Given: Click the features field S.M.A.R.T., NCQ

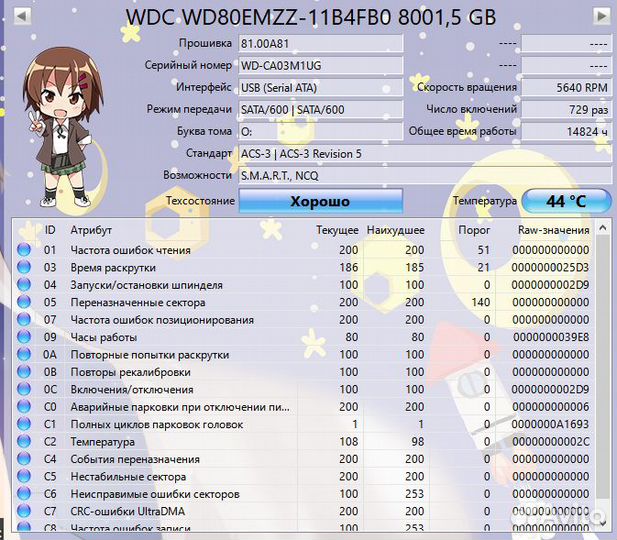Looking at the screenshot, I should 425,176.
